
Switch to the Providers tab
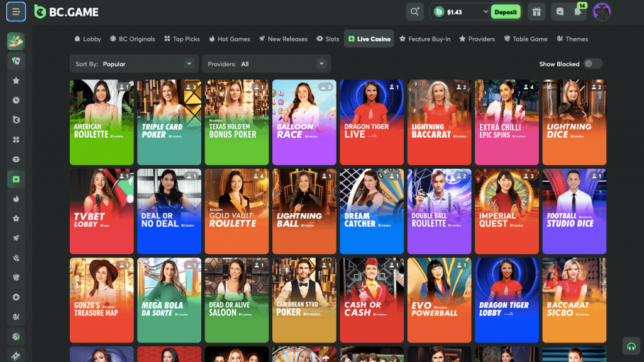click(x=477, y=38)
